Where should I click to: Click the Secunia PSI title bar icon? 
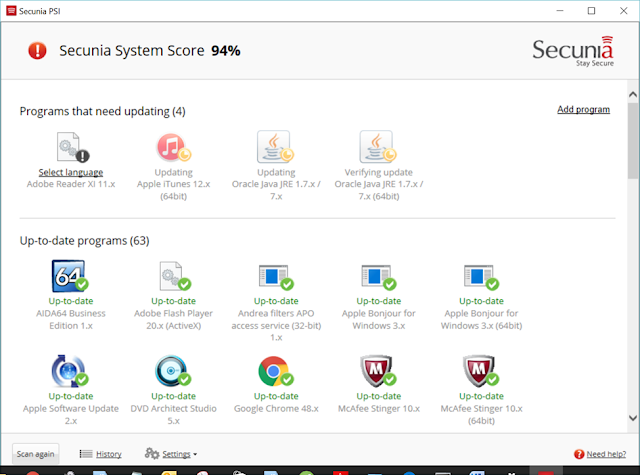click(11, 11)
